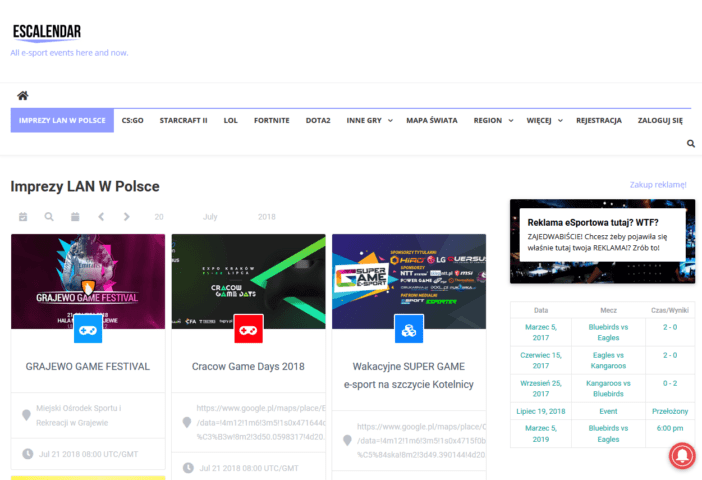Open Super Game E-Sport banner image
This screenshot has width=702, height=480.
click(409, 281)
